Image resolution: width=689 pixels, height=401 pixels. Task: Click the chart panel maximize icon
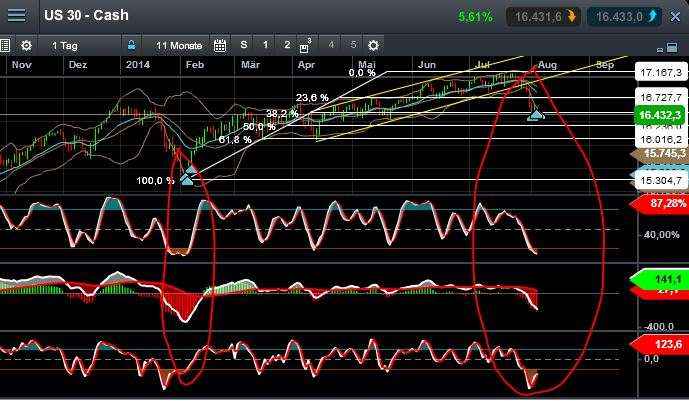click(672, 47)
